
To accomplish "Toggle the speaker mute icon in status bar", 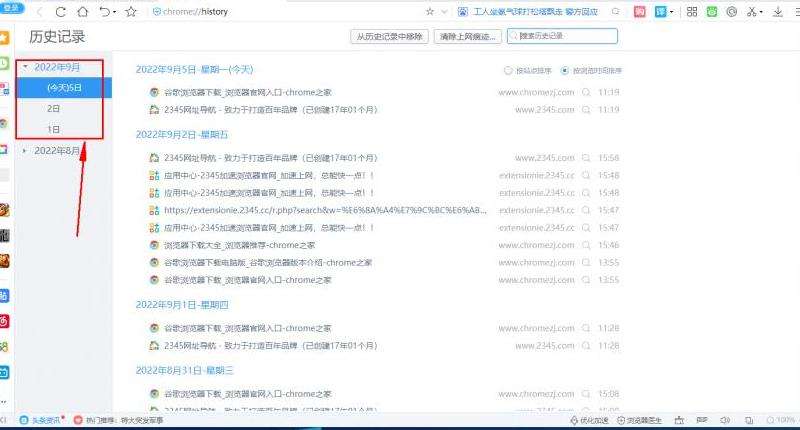I will 724,420.
